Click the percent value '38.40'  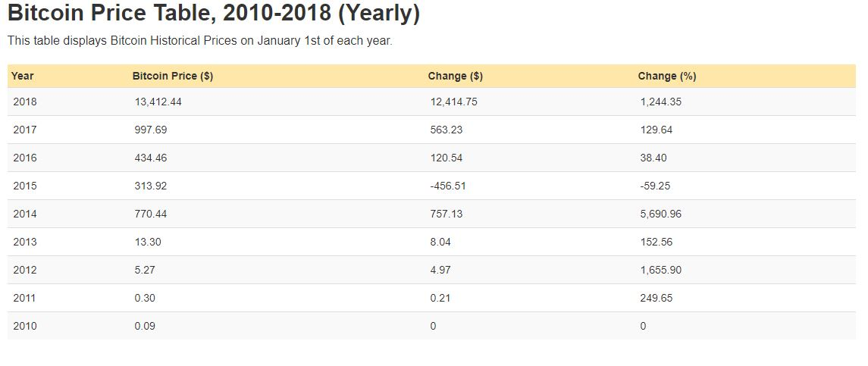(653, 158)
